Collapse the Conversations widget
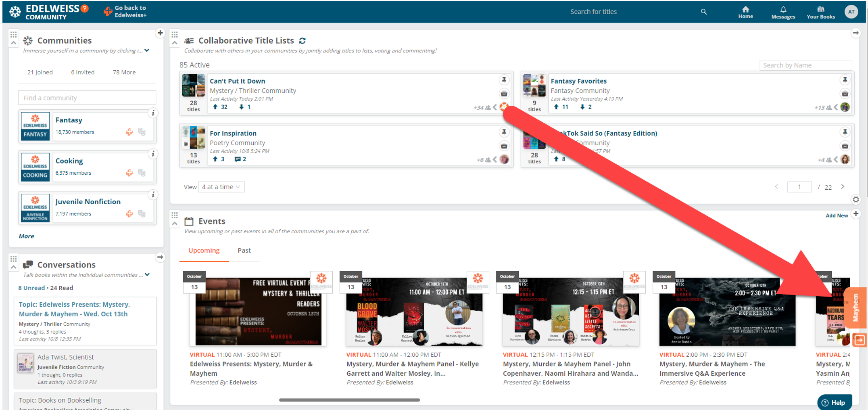The width and height of the screenshot is (868, 410). click(13, 267)
